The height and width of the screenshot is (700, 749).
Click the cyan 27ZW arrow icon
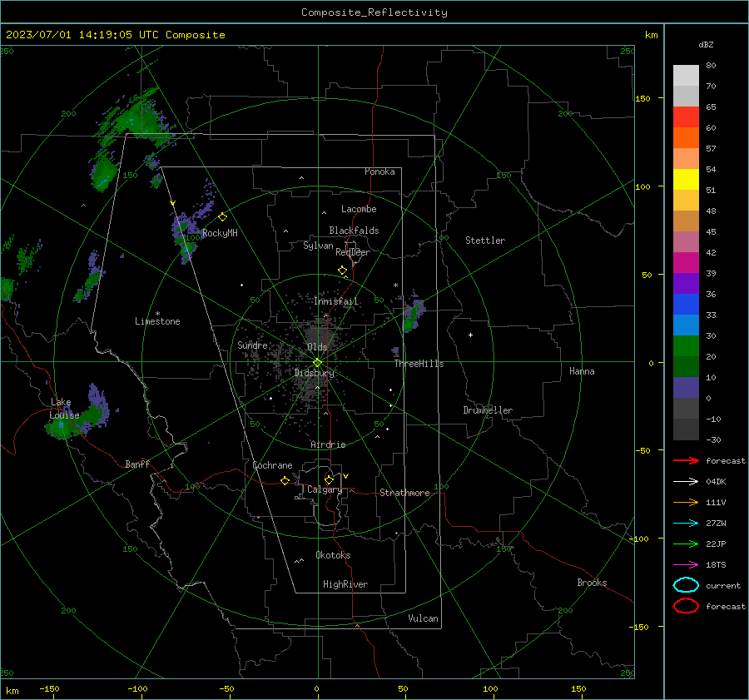point(686,524)
